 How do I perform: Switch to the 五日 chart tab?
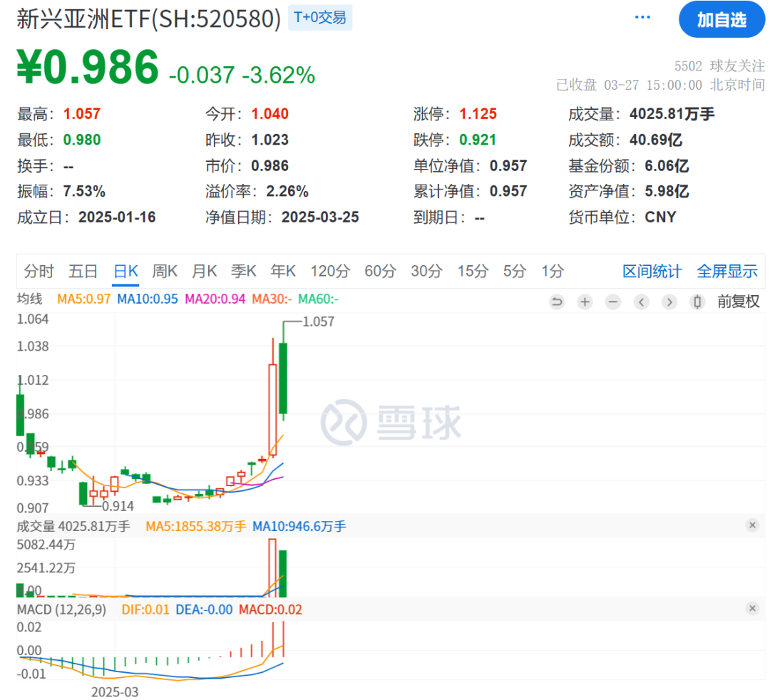coord(83,271)
